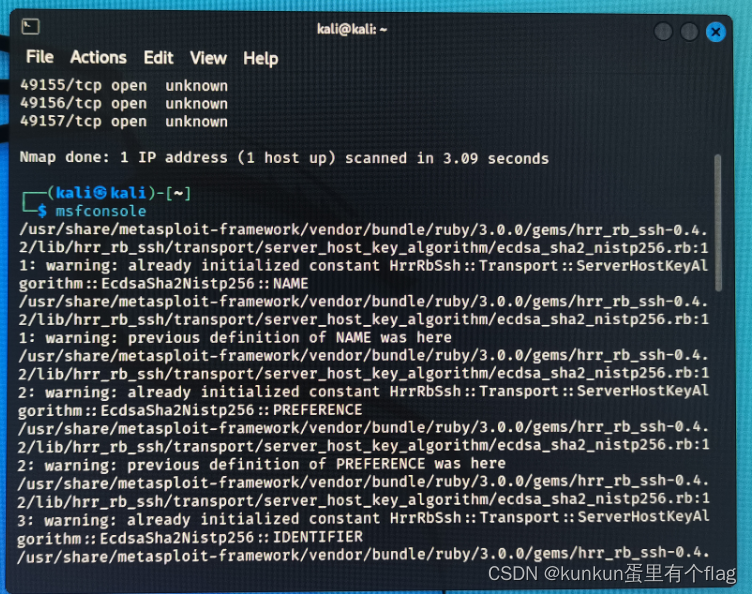
Task: Open the File menu
Action: point(40,57)
